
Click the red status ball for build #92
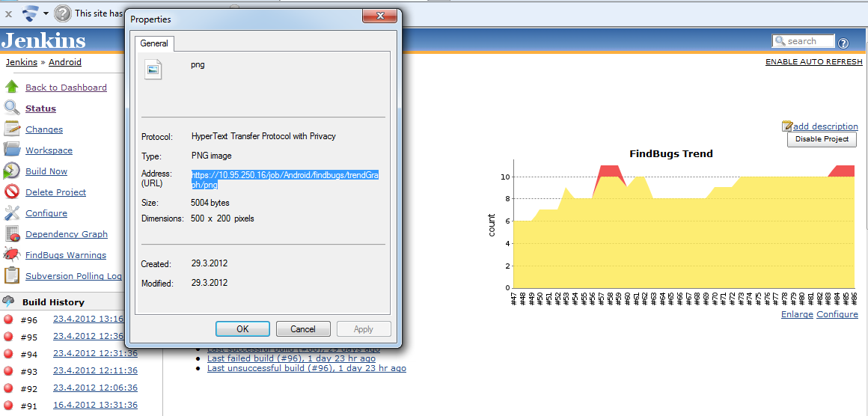pyautogui.click(x=8, y=388)
